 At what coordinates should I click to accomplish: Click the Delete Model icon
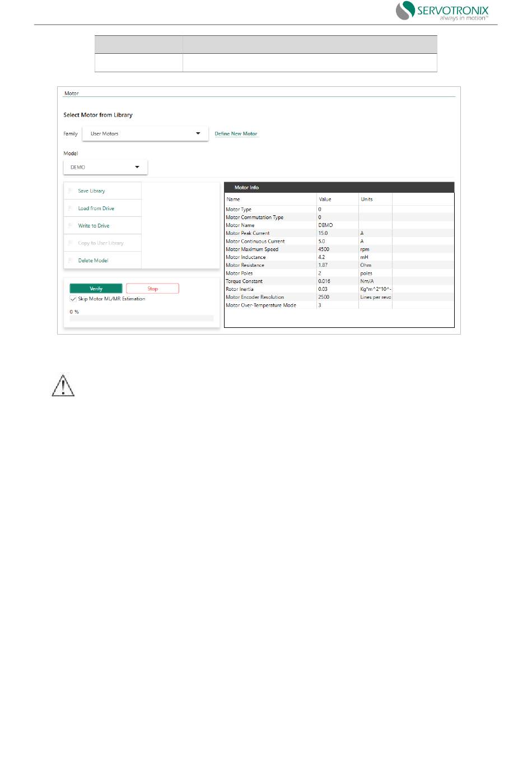(x=71, y=261)
